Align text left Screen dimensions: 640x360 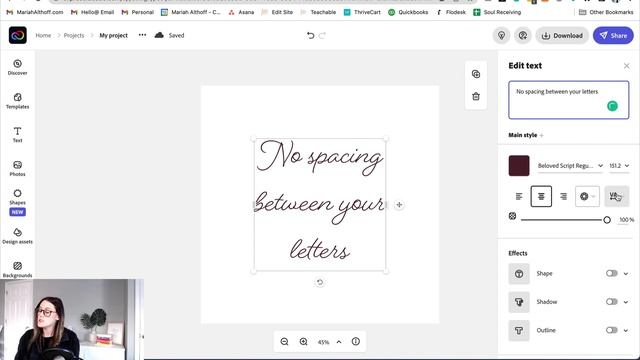coord(519,196)
